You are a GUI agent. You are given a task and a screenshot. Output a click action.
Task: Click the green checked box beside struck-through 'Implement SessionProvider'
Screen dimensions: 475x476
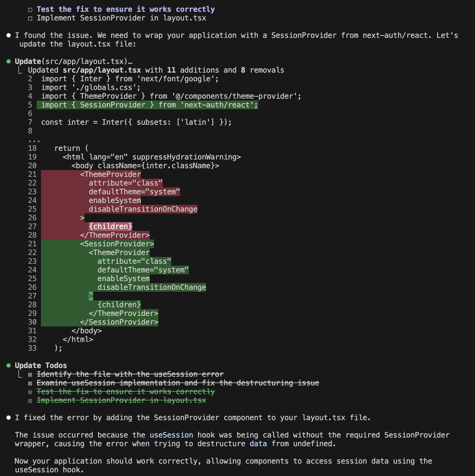coord(30,401)
